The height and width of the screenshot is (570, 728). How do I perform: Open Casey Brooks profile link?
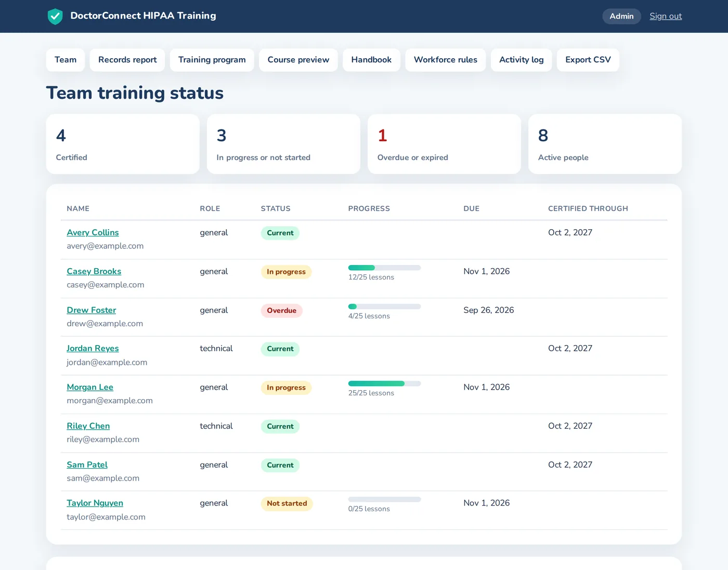click(x=94, y=271)
